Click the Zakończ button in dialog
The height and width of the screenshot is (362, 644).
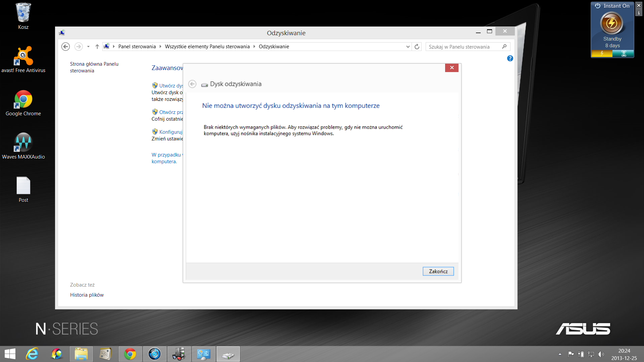pyautogui.click(x=438, y=271)
